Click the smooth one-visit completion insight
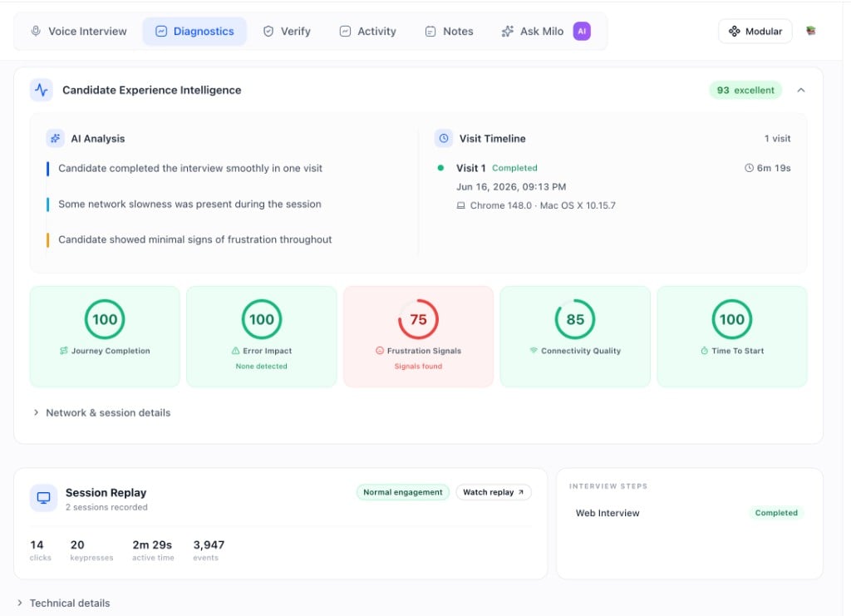This screenshot has height=616, width=851. click(x=190, y=169)
